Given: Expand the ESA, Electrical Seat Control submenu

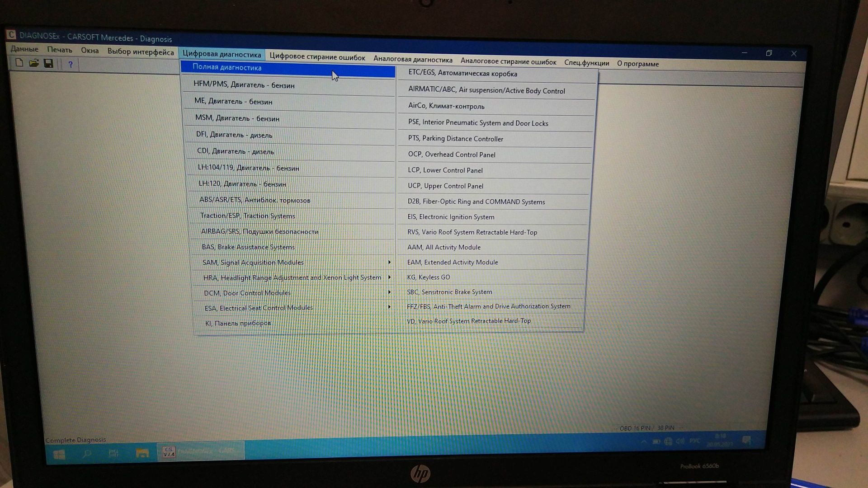Looking at the screenshot, I should [x=294, y=308].
